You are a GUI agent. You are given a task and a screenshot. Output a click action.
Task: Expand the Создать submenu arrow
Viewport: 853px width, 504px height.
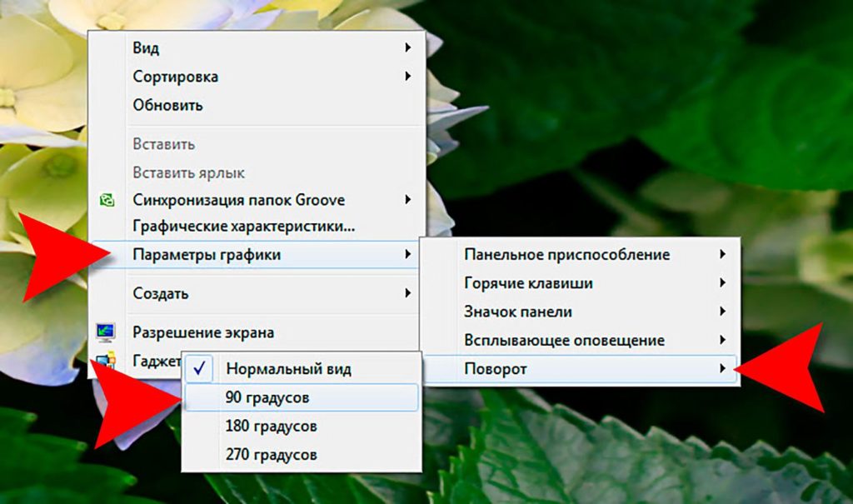tap(408, 293)
